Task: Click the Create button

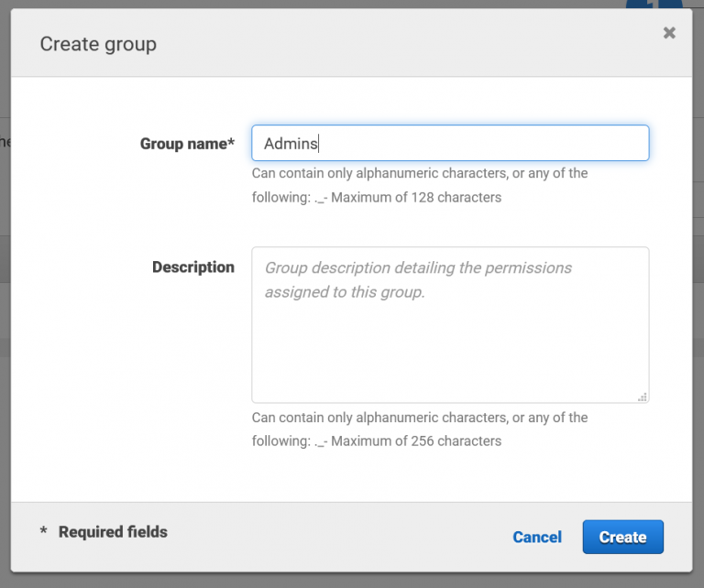Action: (x=622, y=538)
